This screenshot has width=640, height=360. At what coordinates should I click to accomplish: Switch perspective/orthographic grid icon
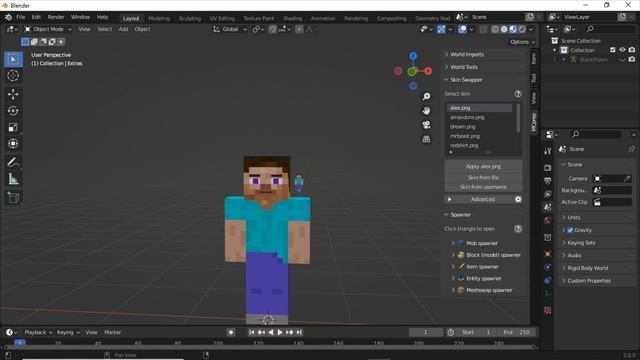point(426,139)
